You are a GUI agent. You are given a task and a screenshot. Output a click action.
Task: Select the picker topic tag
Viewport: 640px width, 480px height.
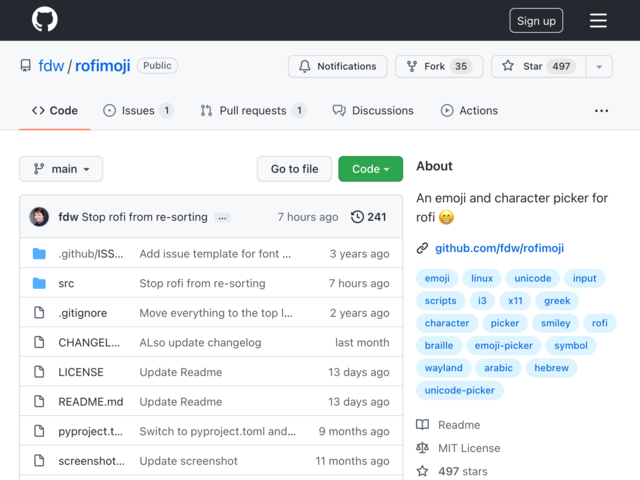[x=505, y=323]
